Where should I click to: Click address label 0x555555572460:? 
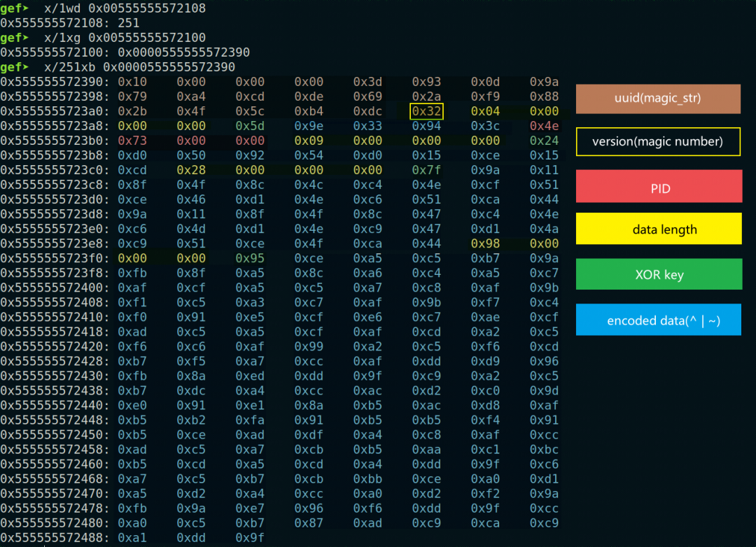(x=55, y=464)
